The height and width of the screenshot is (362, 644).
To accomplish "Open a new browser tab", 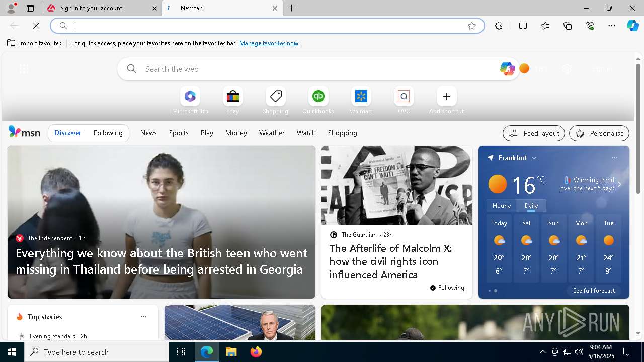I will tap(292, 8).
